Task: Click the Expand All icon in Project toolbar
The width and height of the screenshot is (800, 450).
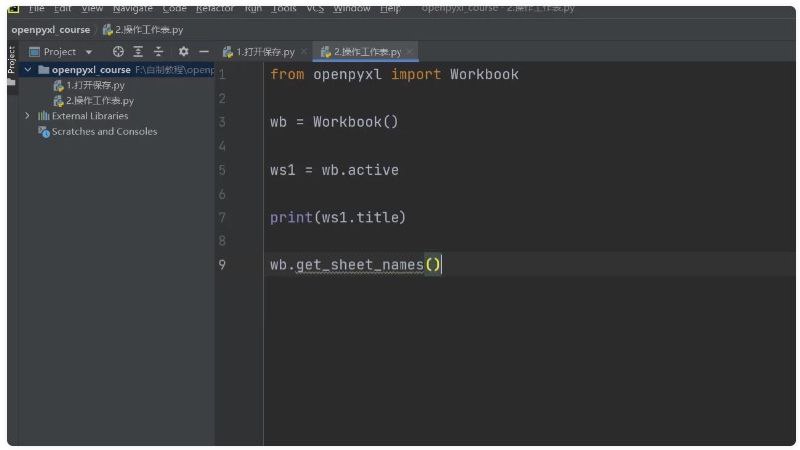Action: tap(138, 52)
